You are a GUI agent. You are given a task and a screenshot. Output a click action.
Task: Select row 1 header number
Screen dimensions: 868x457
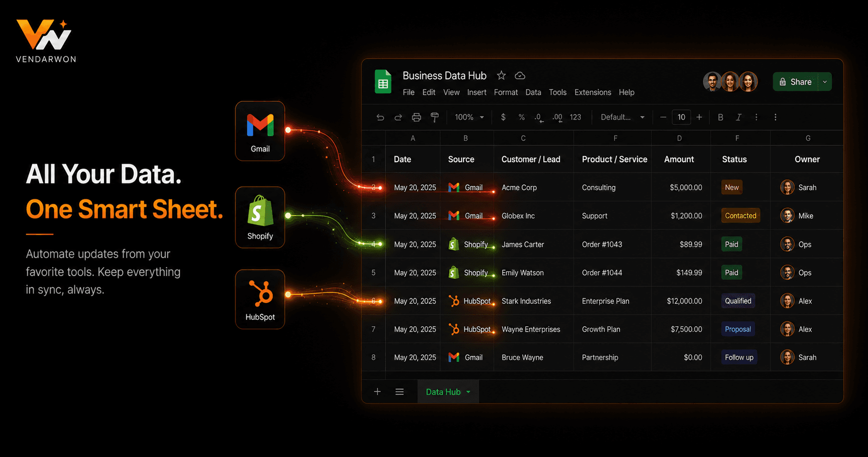(x=374, y=159)
